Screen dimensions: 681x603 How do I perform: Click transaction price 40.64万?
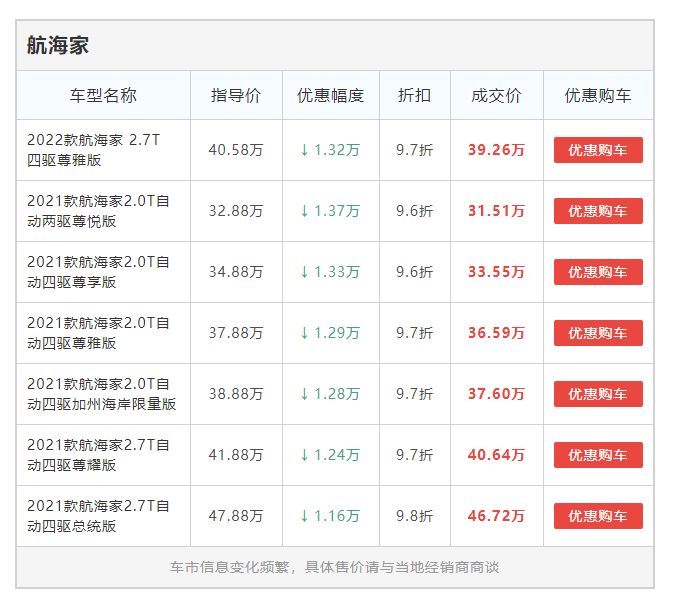point(496,455)
